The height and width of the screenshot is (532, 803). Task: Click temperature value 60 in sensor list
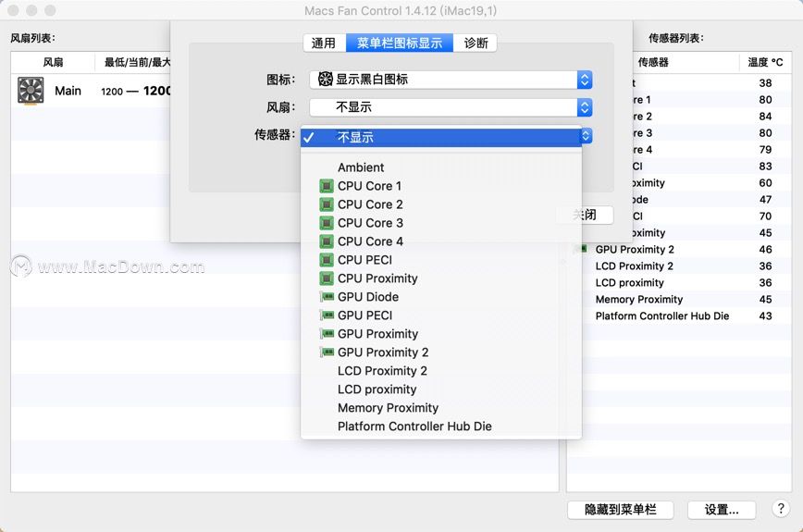click(766, 183)
